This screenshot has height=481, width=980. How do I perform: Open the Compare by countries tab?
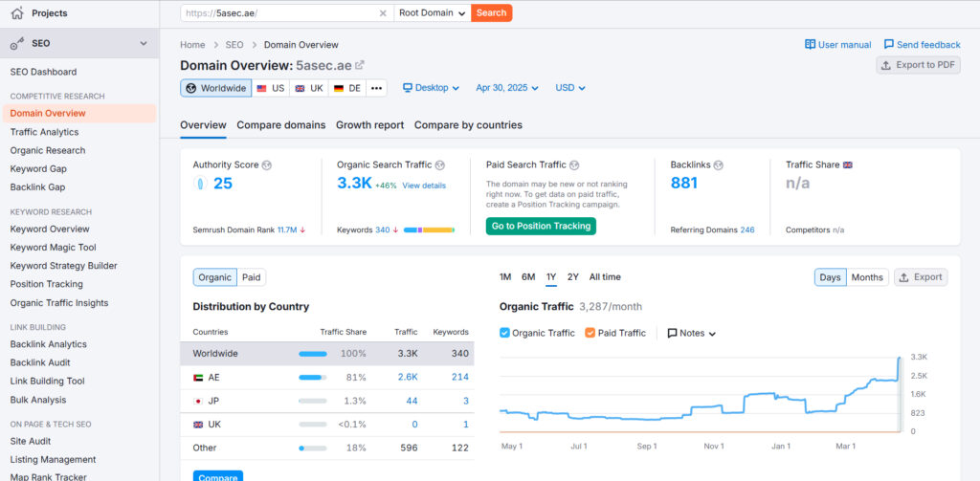pyautogui.click(x=468, y=125)
